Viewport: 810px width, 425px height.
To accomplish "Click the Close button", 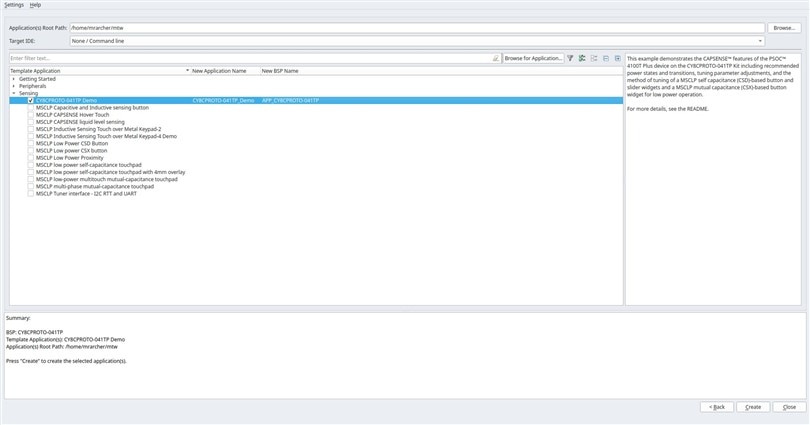I will click(x=789, y=407).
